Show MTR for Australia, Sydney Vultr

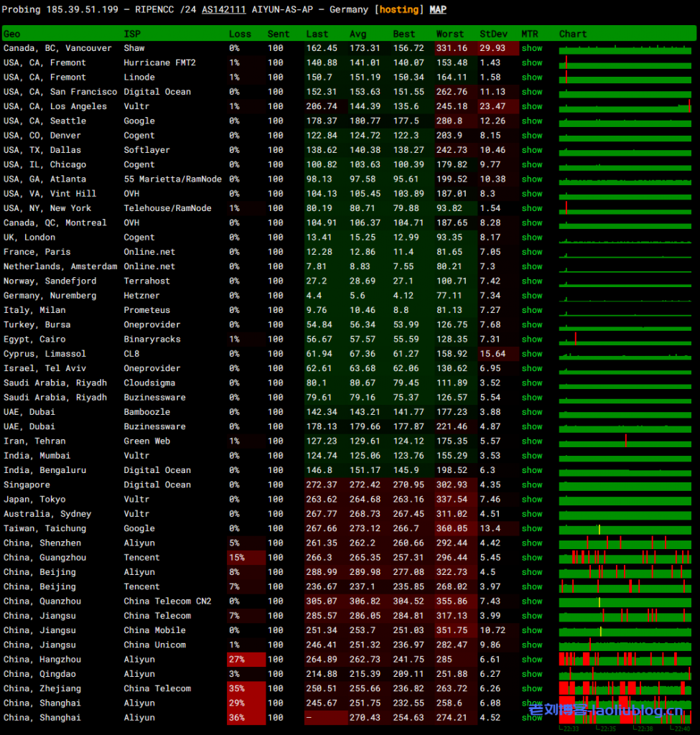[x=532, y=514]
